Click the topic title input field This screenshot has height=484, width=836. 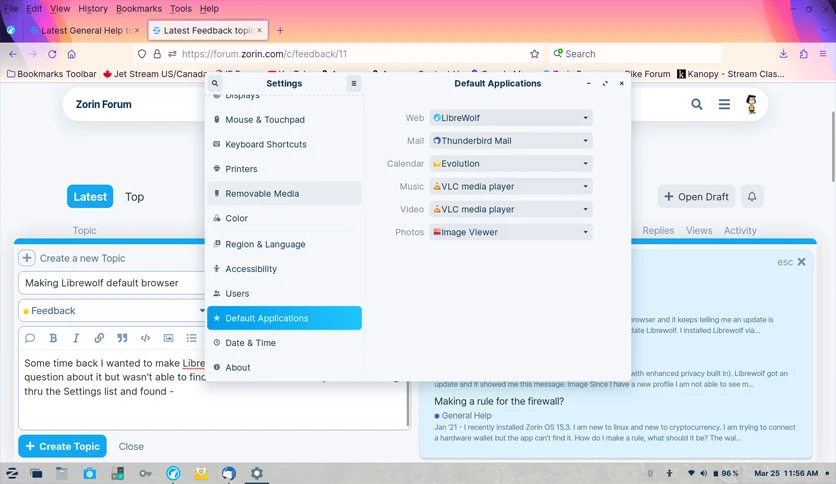click(112, 283)
